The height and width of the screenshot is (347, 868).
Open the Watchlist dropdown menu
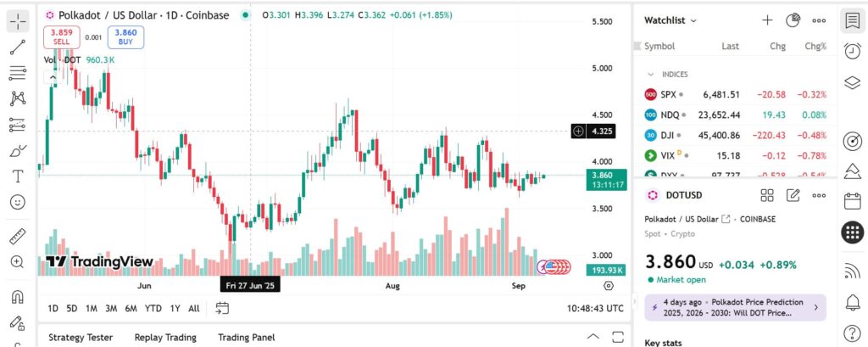pos(670,20)
